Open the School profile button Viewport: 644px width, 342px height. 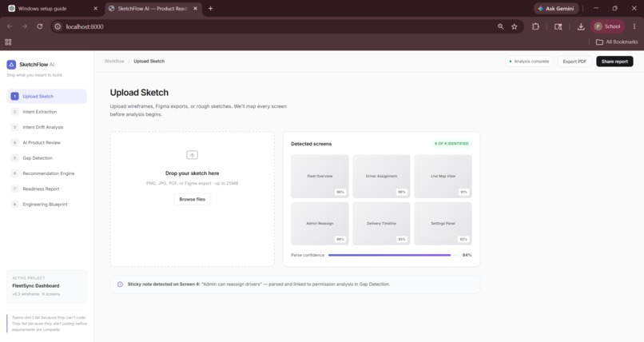607,26
